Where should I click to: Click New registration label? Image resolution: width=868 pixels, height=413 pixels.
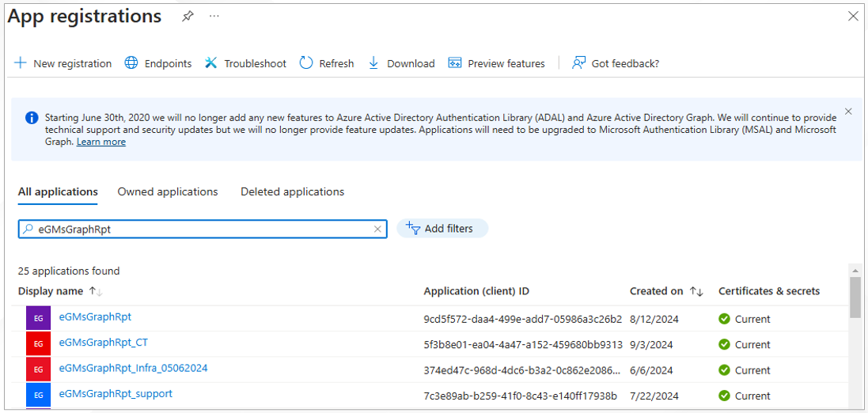(x=73, y=63)
